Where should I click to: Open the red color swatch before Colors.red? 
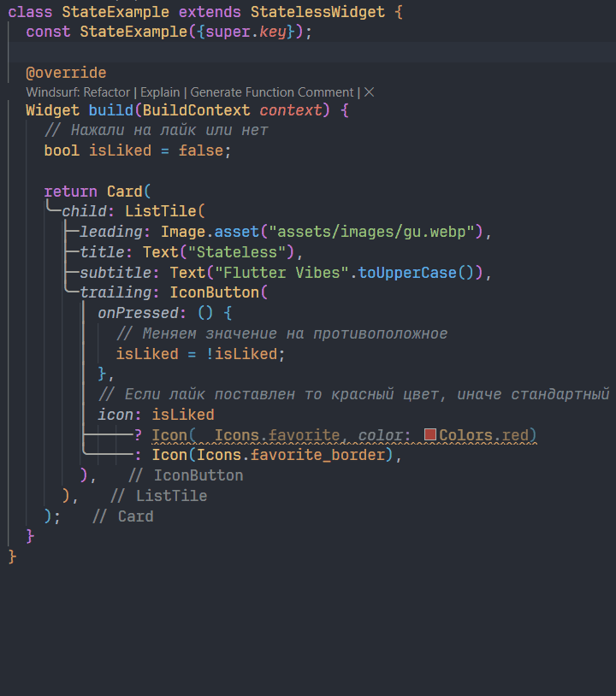pyautogui.click(x=430, y=435)
